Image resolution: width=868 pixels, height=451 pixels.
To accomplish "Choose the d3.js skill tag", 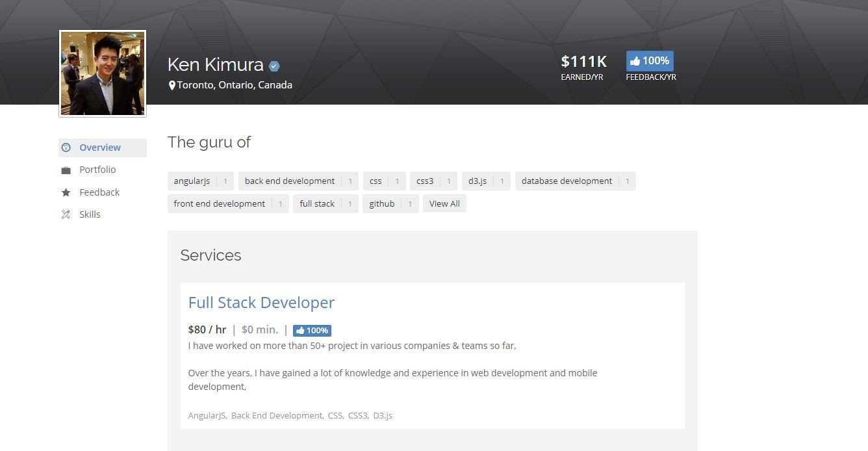I will (x=486, y=181).
